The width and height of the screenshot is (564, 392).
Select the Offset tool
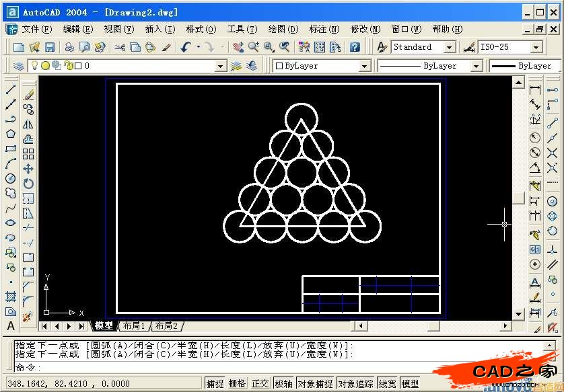[28, 139]
